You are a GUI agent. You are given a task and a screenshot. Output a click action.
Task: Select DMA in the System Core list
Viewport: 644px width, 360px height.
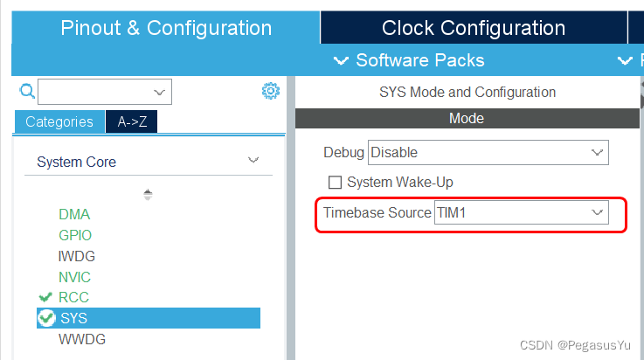74,214
